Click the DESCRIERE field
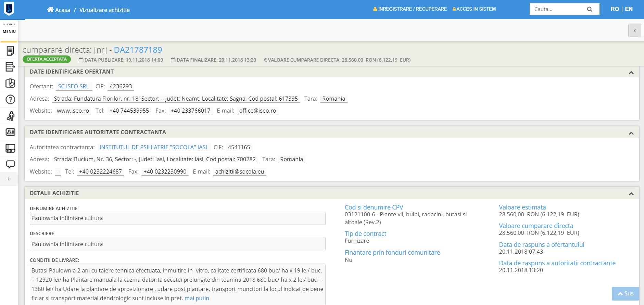This screenshot has height=305, width=644. pos(177,244)
